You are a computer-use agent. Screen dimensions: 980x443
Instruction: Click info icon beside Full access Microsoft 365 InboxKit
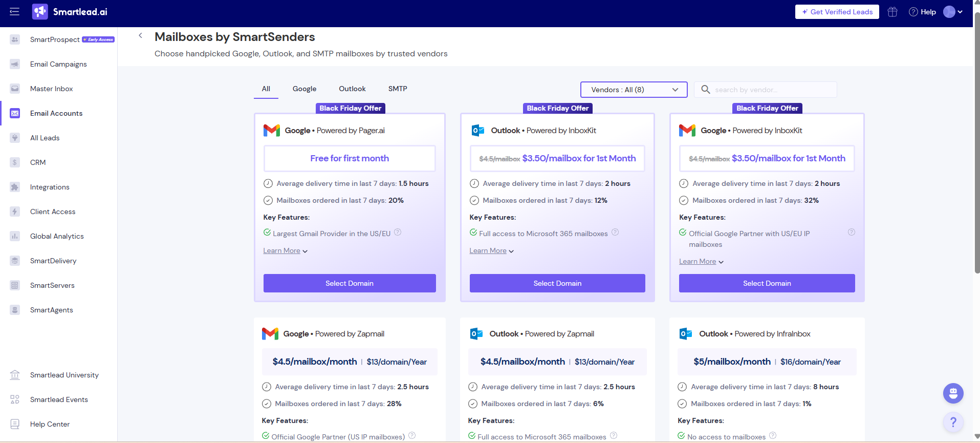coord(615,232)
